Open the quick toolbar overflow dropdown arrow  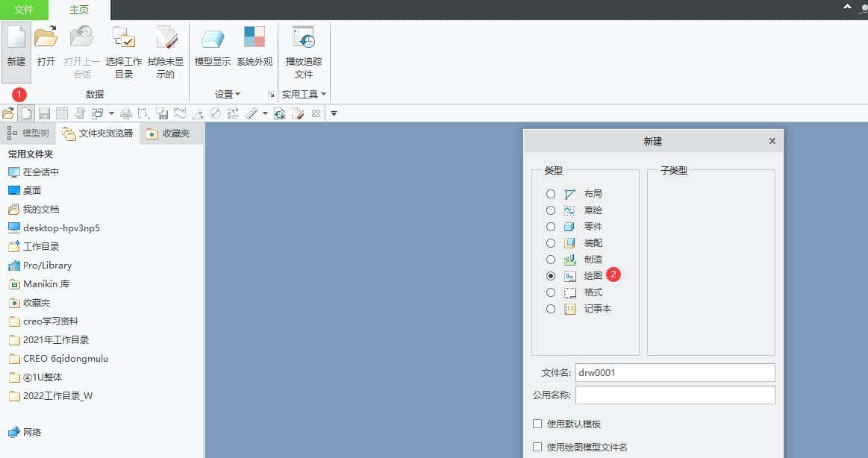tap(333, 113)
